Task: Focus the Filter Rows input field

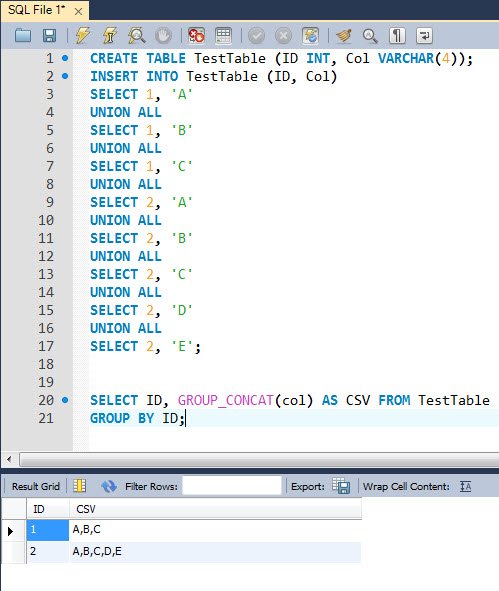Action: 232,486
